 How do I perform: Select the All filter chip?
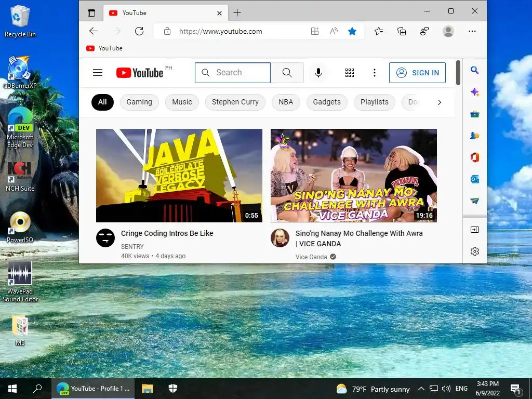[102, 102]
